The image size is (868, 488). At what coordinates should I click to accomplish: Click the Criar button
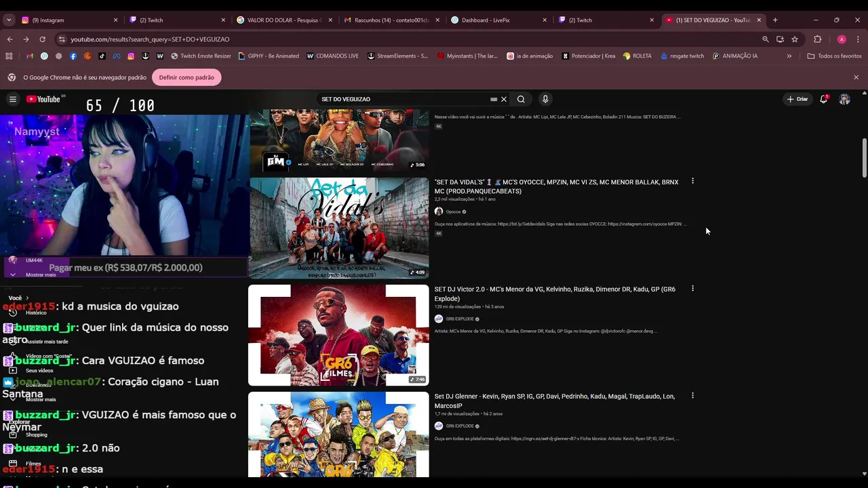pyautogui.click(x=797, y=99)
